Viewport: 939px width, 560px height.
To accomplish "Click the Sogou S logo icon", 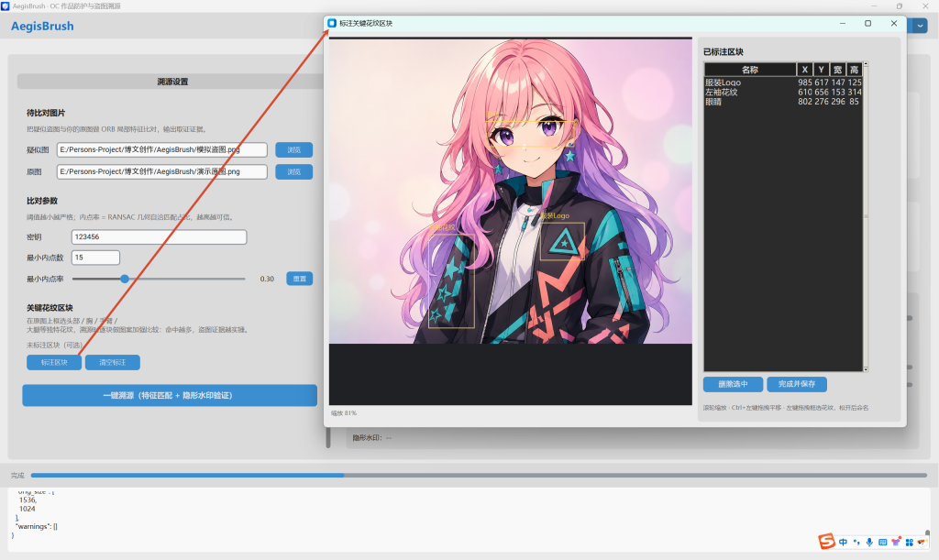I will point(826,542).
